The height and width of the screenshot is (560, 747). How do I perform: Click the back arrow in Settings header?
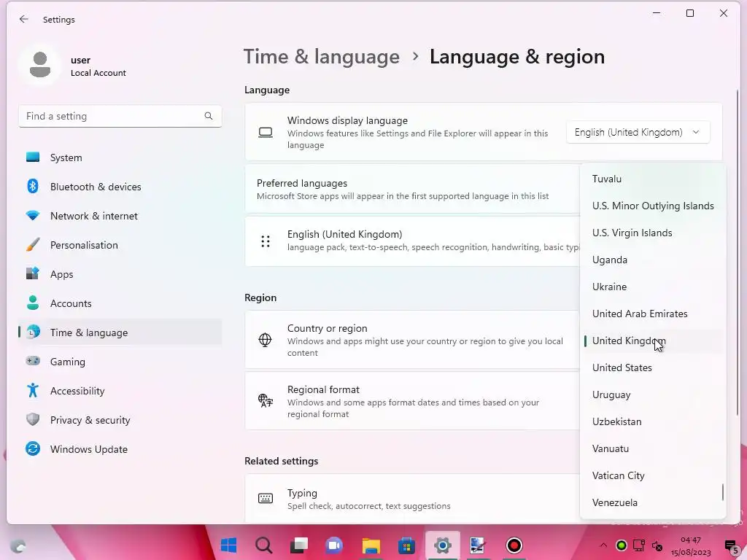[x=23, y=19]
